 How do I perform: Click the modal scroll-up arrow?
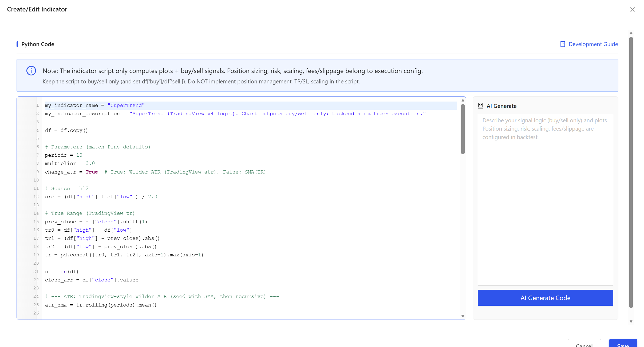tap(631, 33)
